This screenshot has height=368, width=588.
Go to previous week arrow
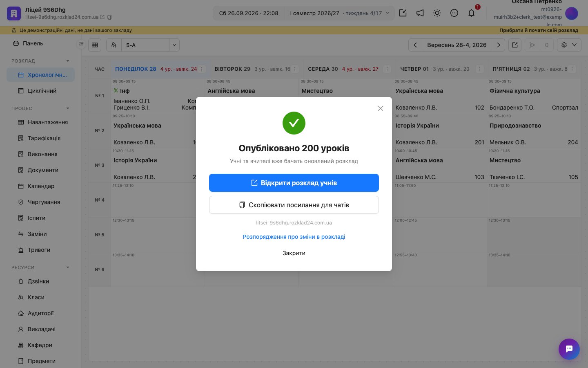[x=415, y=45]
